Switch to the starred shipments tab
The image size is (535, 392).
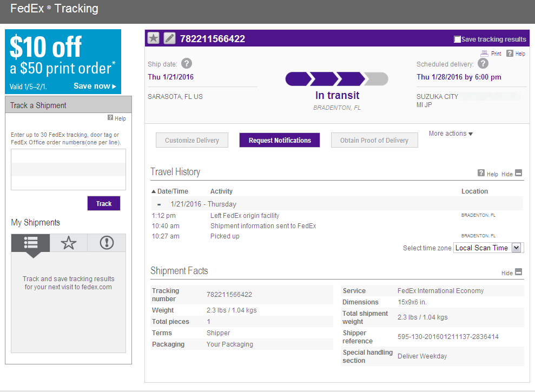(69, 243)
